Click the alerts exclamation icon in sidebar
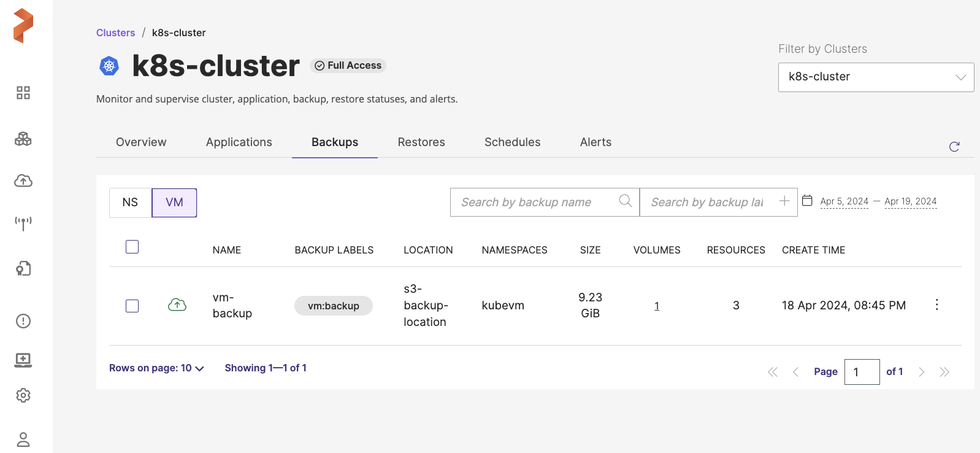980x453 pixels. click(23, 321)
